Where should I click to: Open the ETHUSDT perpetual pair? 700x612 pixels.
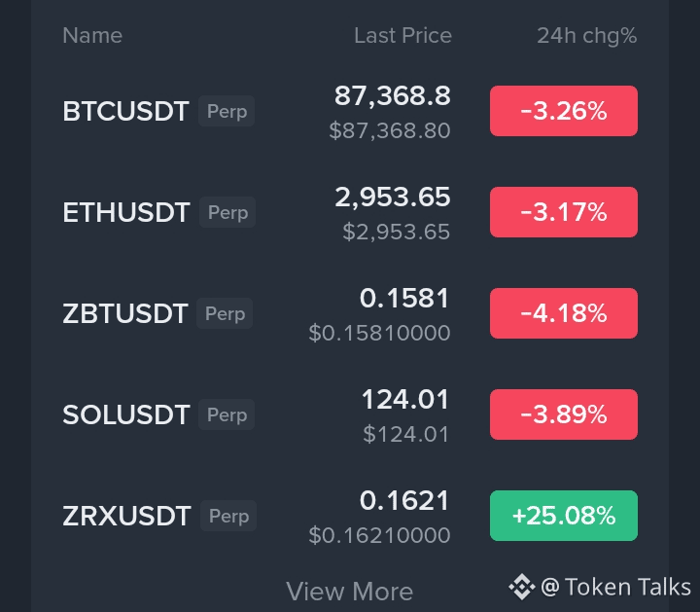pyautogui.click(x=350, y=212)
